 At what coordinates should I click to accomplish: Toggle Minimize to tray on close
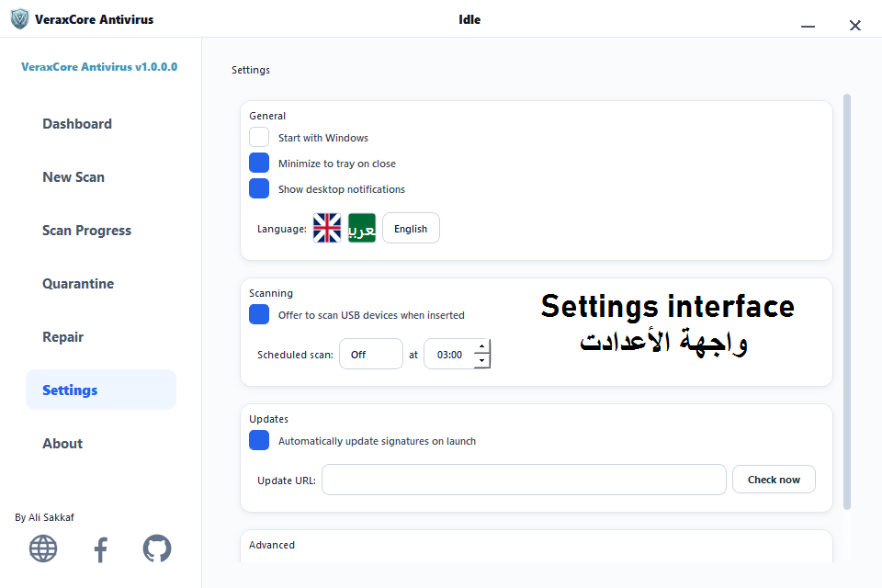[x=259, y=164]
